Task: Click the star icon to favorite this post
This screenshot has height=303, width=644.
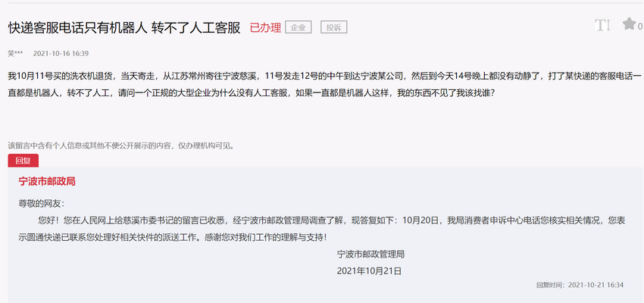Action: [x=629, y=24]
